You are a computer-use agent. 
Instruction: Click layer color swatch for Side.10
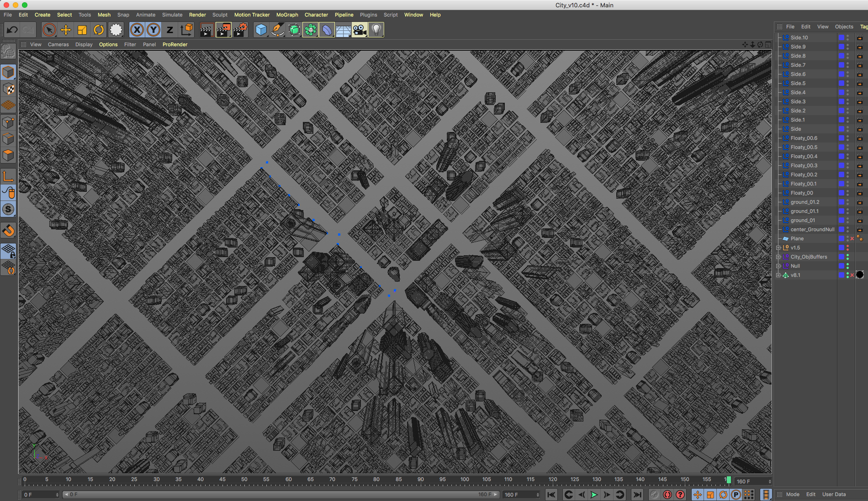[x=841, y=37]
